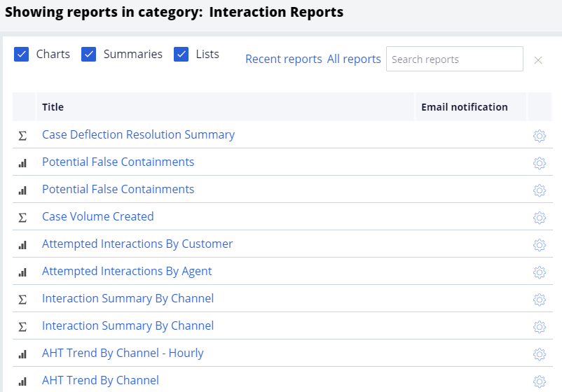Click gear icon for Attempted Interactions By Agent
This screenshot has height=392, width=562.
tap(539, 272)
